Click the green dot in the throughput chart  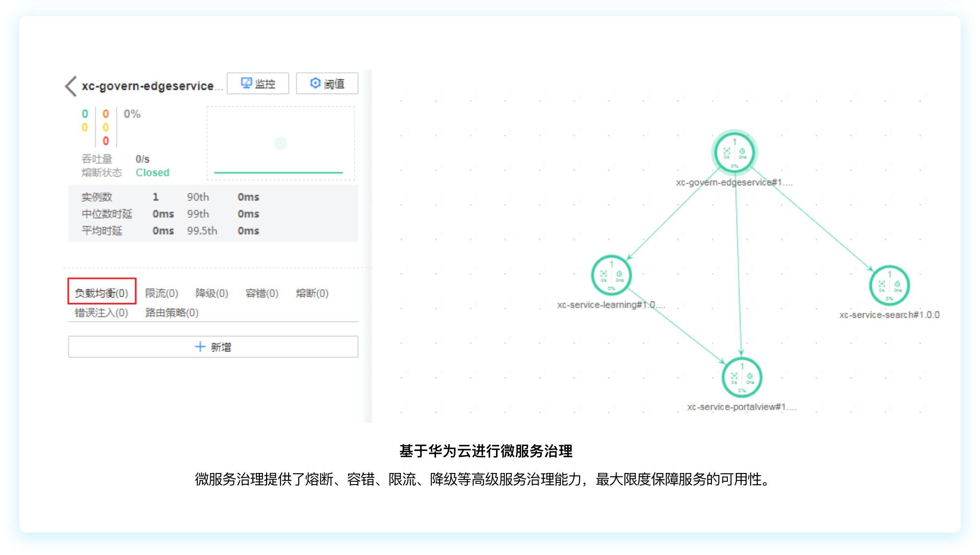pyautogui.click(x=280, y=143)
